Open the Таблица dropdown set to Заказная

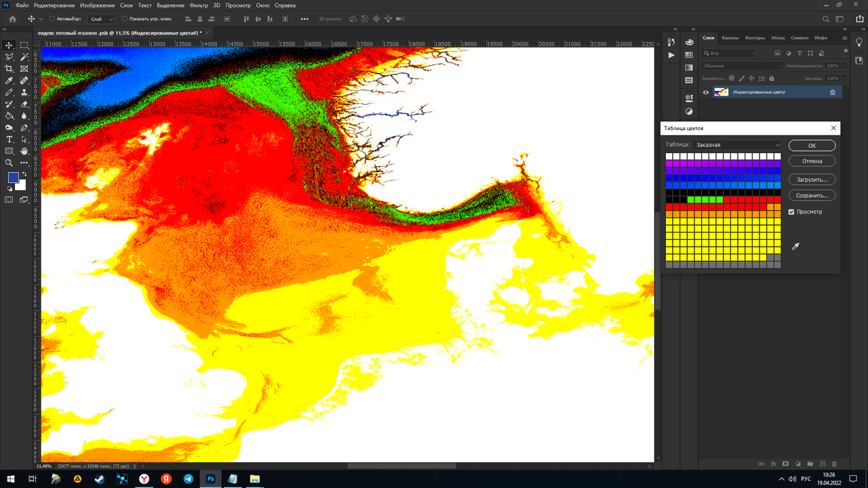click(737, 145)
